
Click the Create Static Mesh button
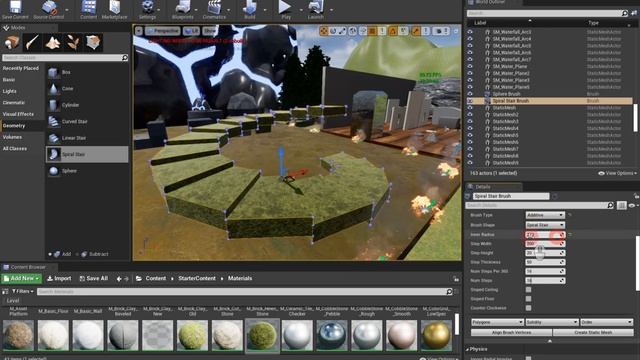[593, 333]
